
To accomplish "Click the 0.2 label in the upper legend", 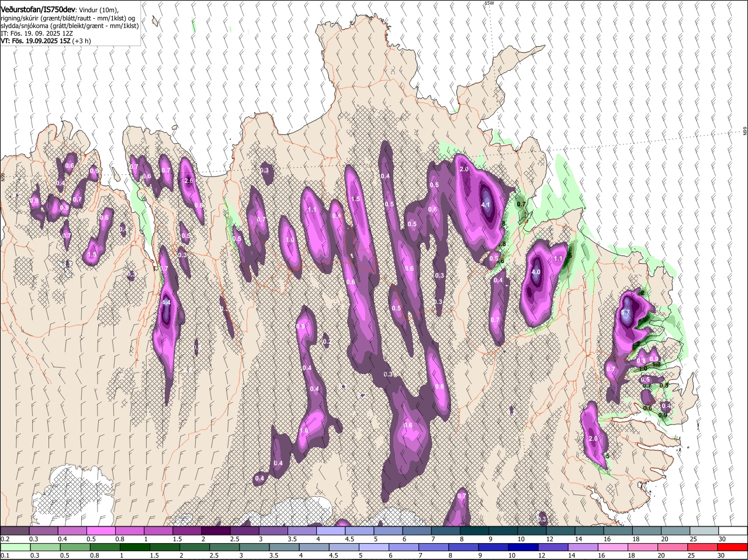I will 5,538.
